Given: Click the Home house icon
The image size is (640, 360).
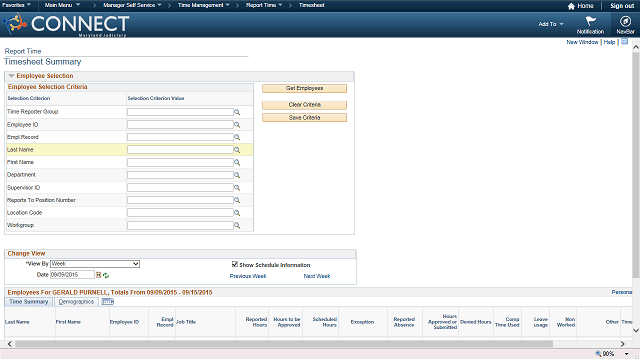Looking at the screenshot, I should pos(571,6).
